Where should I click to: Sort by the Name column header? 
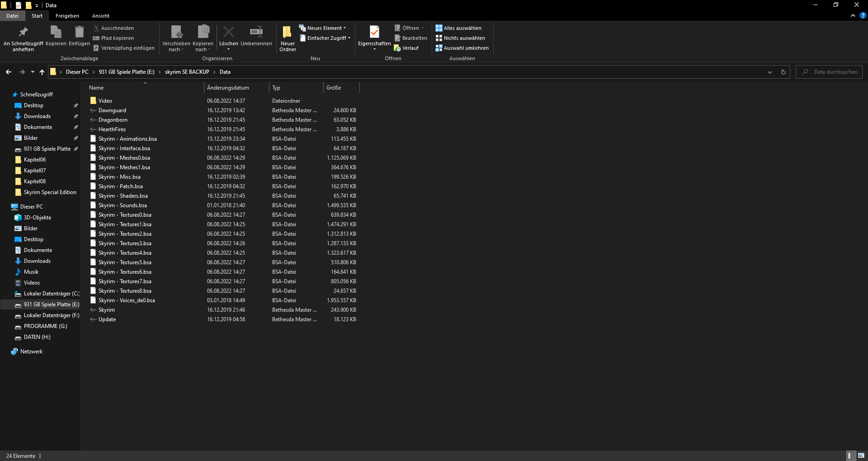[145, 88]
